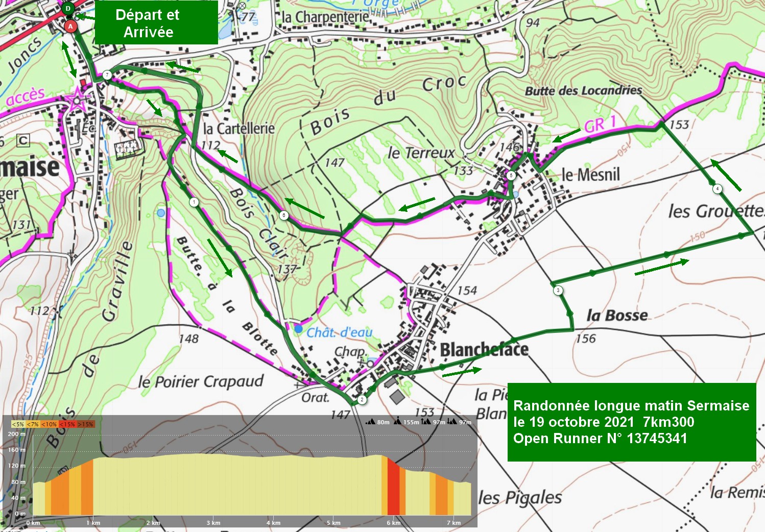Click the 'Orat.' oratory label

point(316,397)
